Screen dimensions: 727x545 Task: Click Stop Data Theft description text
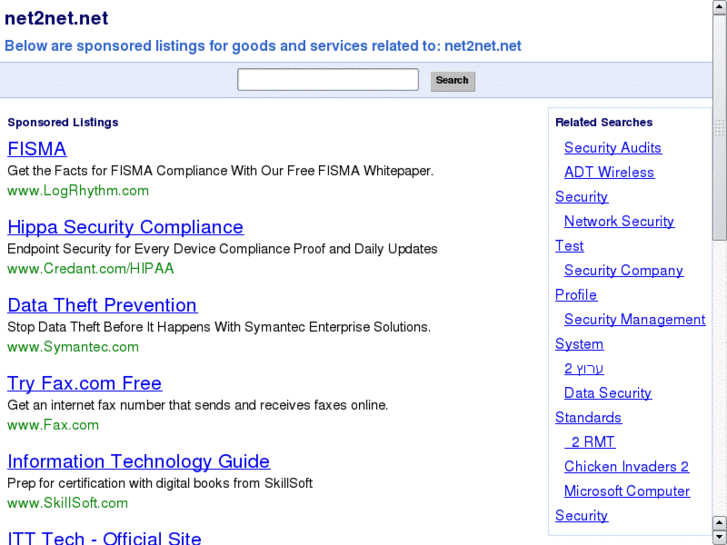[219, 327]
